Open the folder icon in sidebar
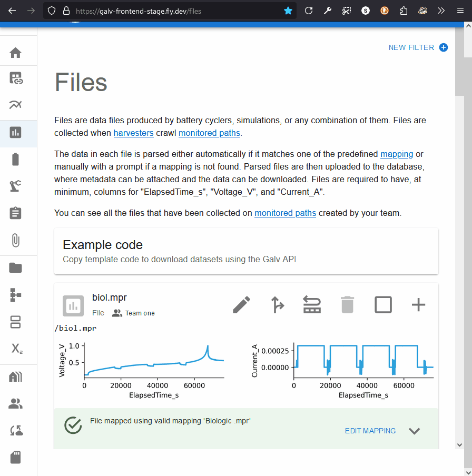 coord(16,268)
